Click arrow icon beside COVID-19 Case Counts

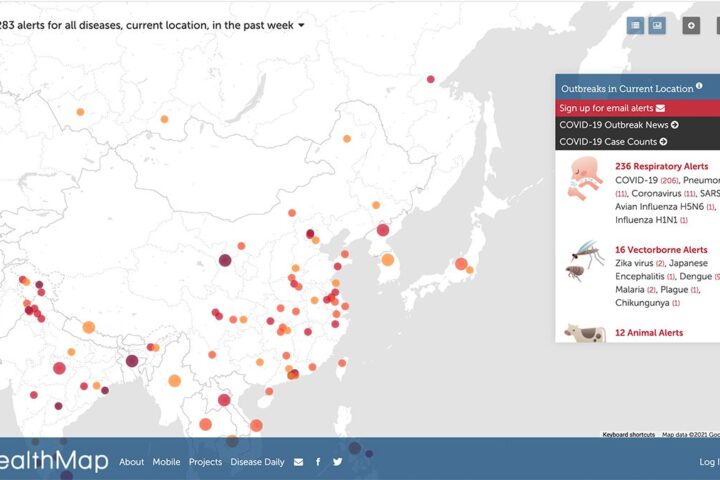tap(663, 142)
